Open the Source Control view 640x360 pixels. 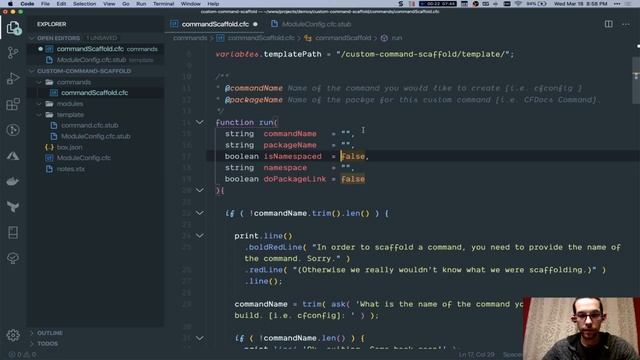pos(13,53)
